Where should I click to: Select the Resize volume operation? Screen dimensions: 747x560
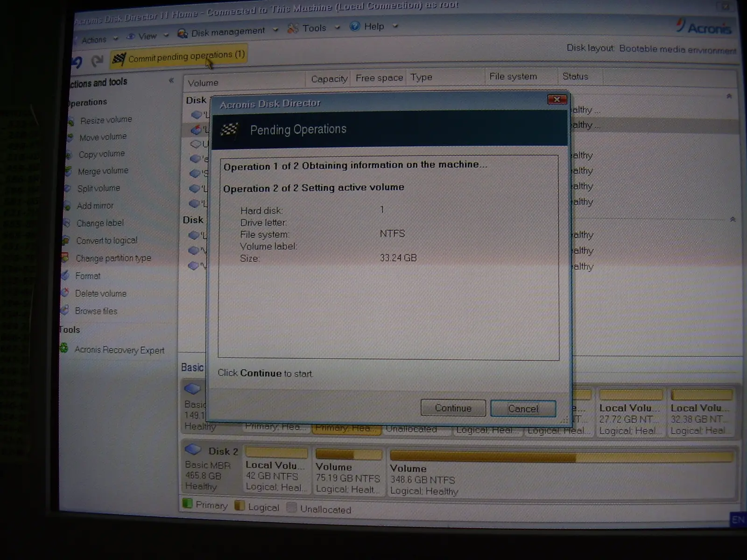tap(106, 120)
